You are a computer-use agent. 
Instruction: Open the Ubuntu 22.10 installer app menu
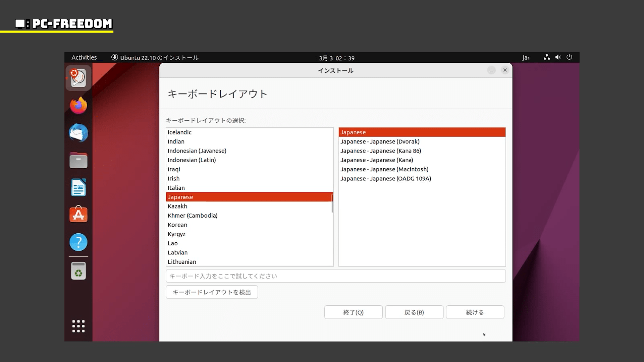[x=155, y=58]
